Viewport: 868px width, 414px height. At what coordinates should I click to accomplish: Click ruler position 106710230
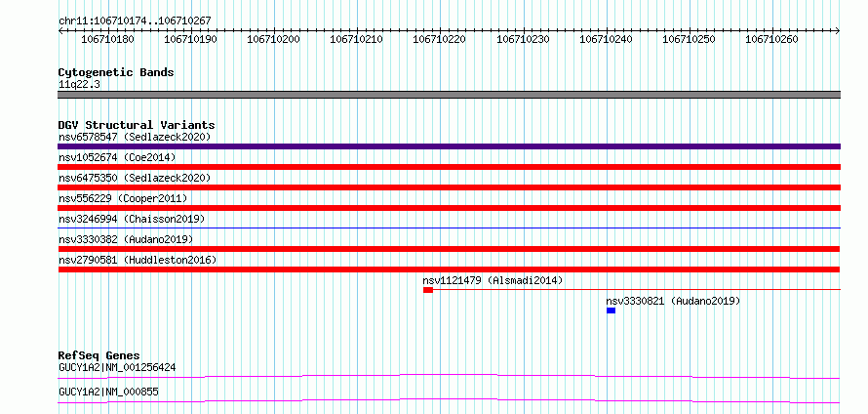click(x=523, y=39)
